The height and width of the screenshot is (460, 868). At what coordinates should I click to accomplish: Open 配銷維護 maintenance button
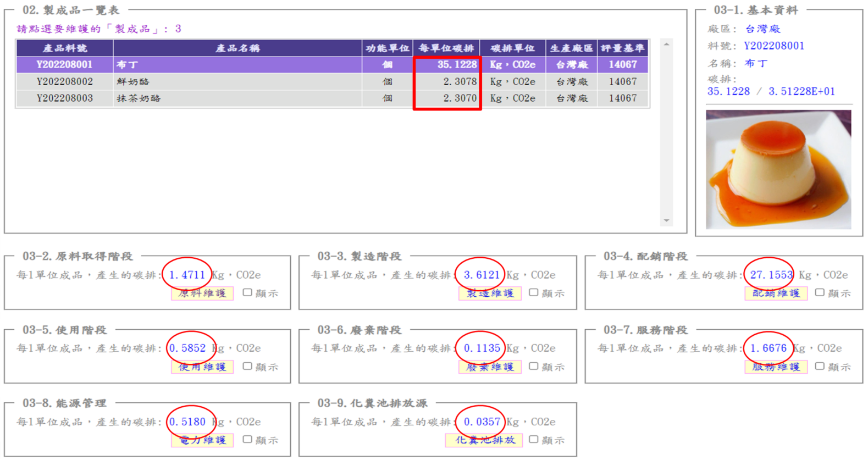click(x=776, y=293)
